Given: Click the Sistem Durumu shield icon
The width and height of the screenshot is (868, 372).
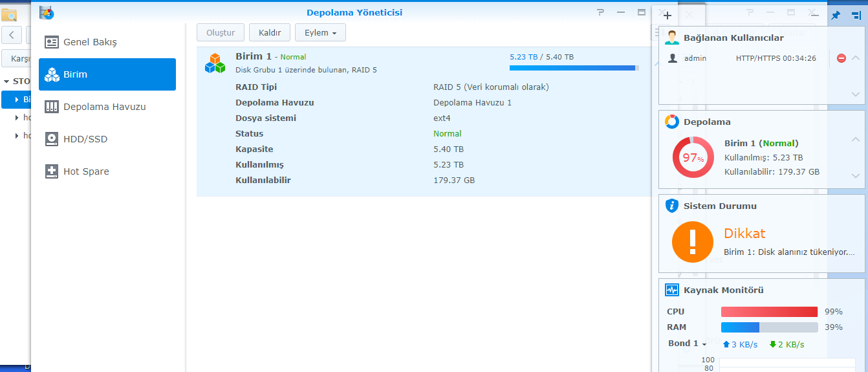Looking at the screenshot, I should click(672, 206).
